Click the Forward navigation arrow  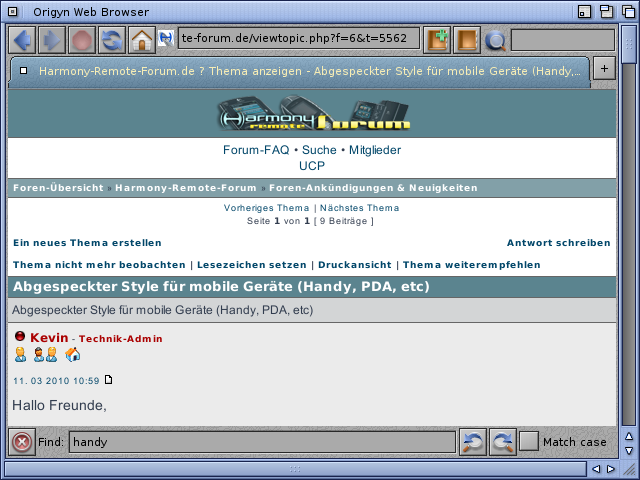(x=52, y=41)
